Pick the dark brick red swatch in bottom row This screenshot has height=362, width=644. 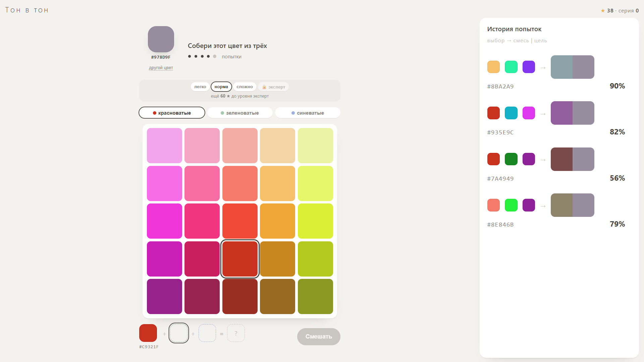tap(240, 297)
